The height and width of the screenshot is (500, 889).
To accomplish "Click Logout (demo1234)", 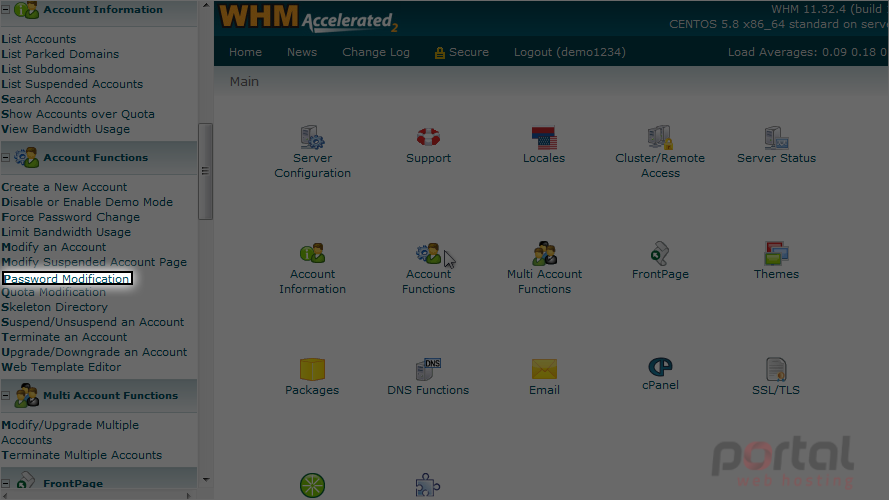I will click(570, 52).
